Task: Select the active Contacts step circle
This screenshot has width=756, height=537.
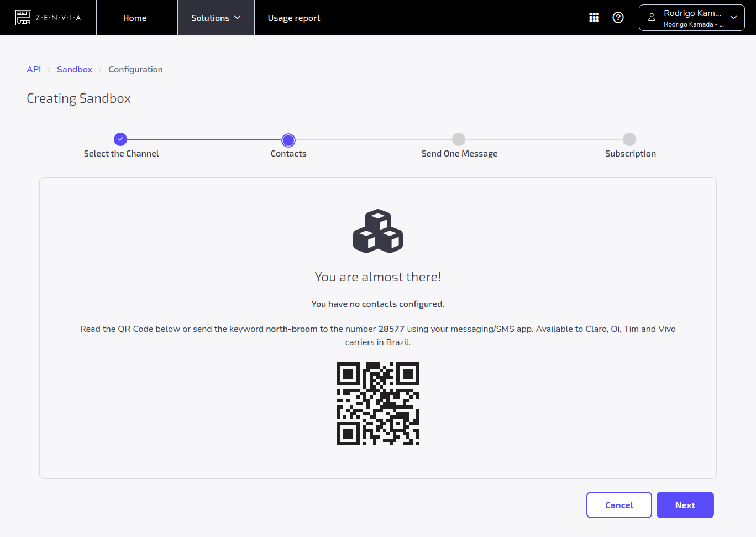Action: (x=288, y=140)
